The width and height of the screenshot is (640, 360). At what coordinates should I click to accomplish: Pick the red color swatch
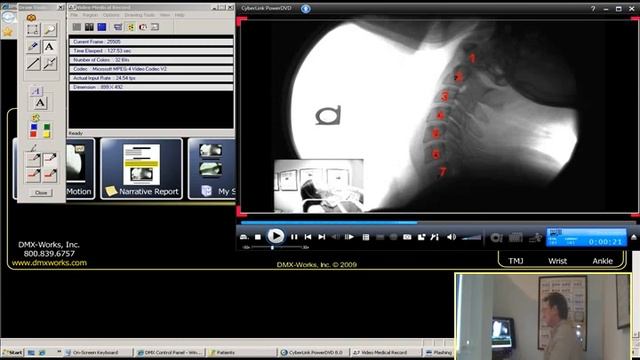(x=34, y=134)
